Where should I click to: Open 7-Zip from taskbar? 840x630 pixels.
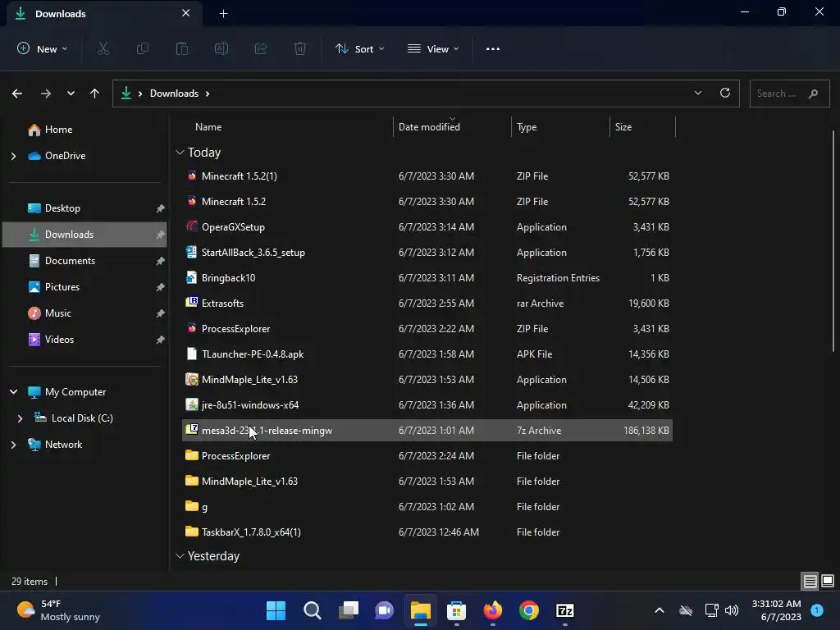click(565, 610)
